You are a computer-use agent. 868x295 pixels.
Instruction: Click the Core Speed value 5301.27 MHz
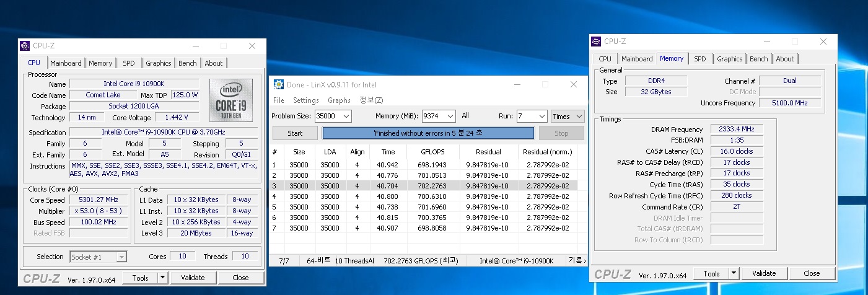pyautogui.click(x=99, y=200)
